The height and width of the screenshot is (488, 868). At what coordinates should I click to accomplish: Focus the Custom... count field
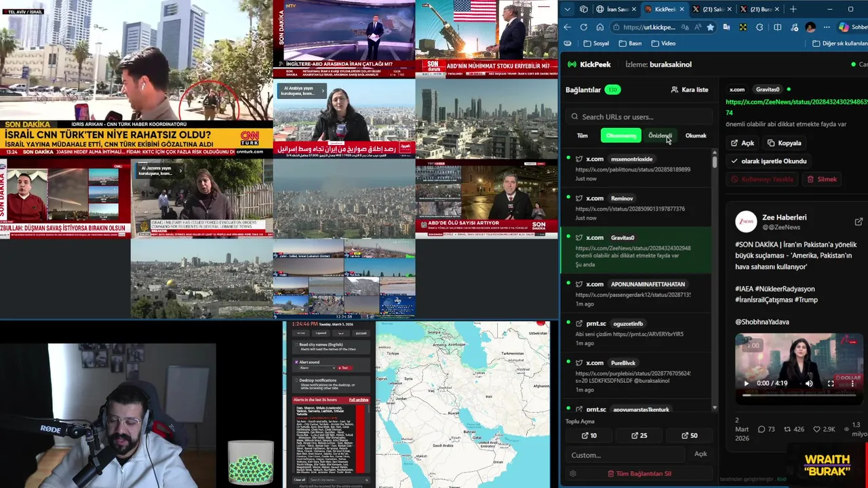627,455
